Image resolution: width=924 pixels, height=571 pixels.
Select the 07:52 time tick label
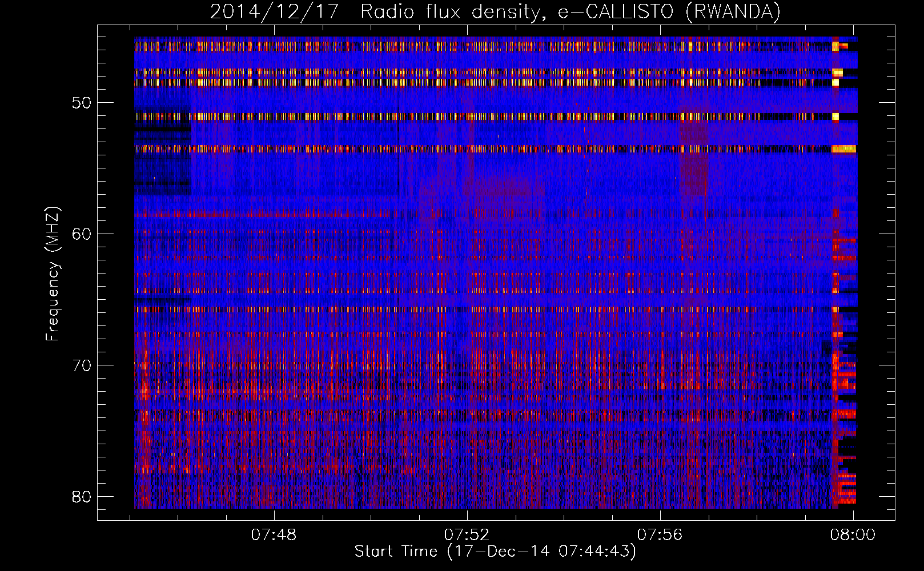pyautogui.click(x=467, y=534)
